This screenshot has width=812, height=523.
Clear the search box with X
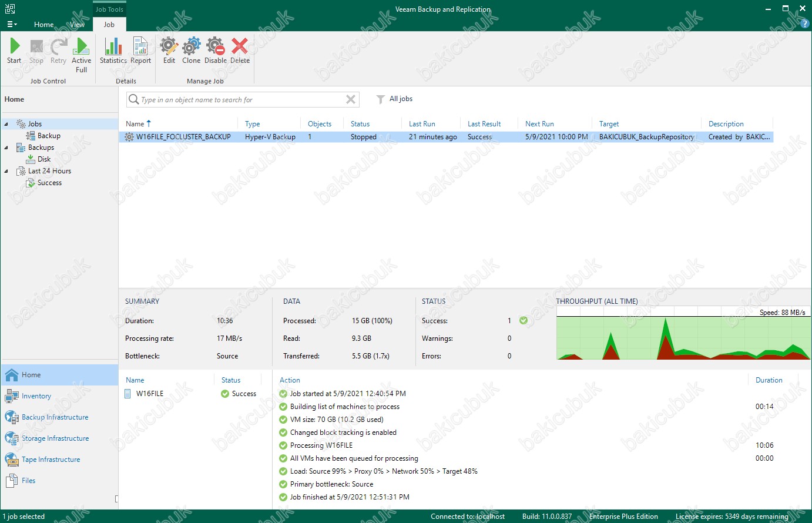pos(351,100)
